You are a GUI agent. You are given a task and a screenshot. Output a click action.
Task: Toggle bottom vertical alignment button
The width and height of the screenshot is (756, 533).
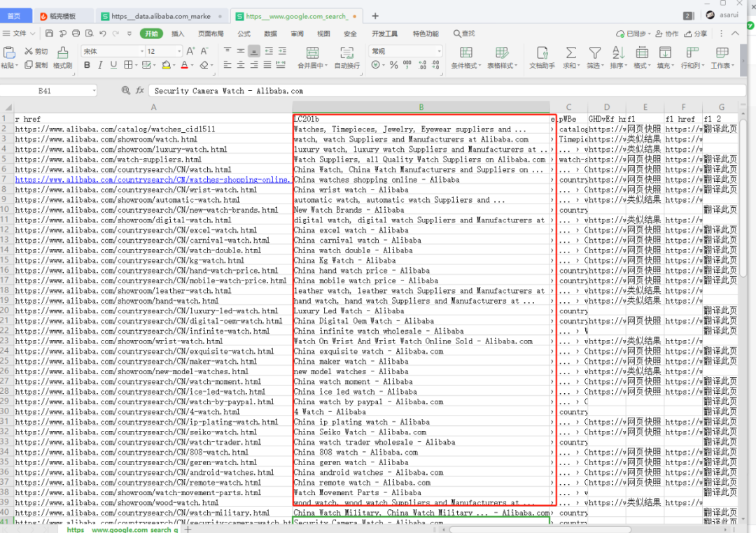pyautogui.click(x=254, y=51)
